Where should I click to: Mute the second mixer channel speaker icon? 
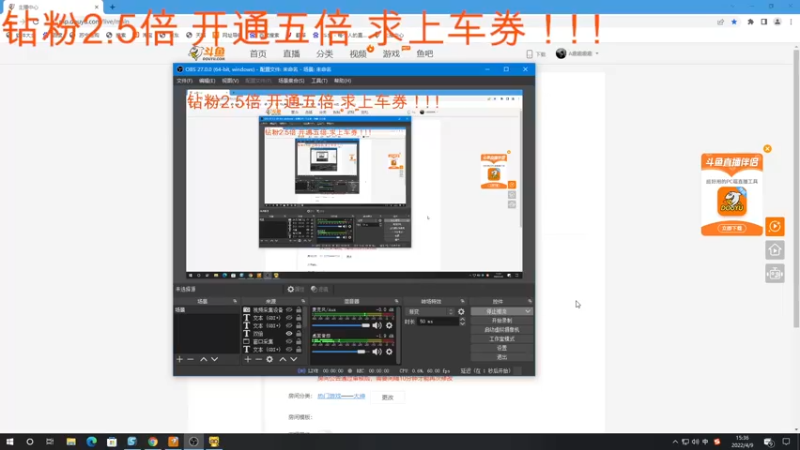pos(377,352)
